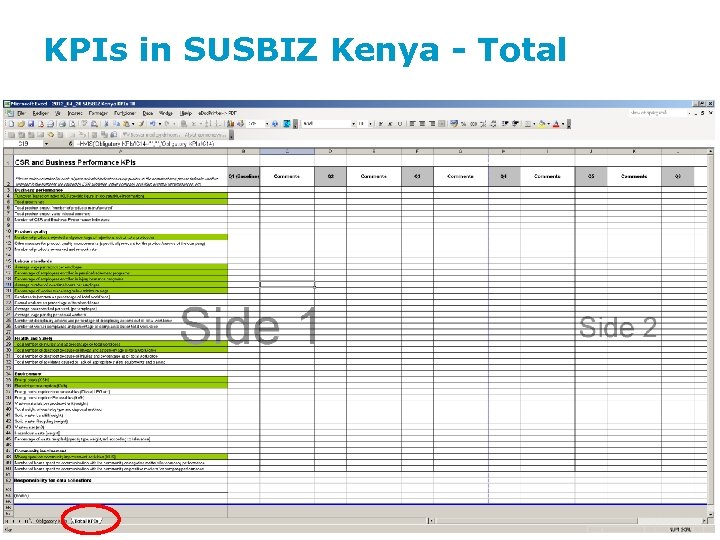Open the Funktioner menu
720x540 pixels.
(124, 113)
